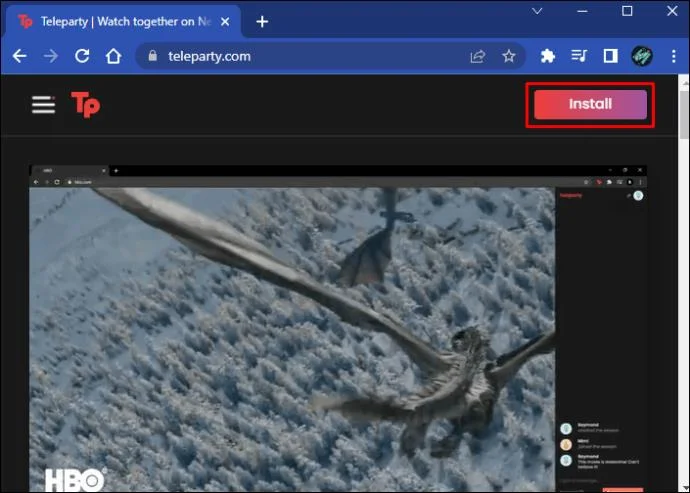Open the Teleparty hamburger menu
Viewport: 690px width, 493px height.
[43, 105]
